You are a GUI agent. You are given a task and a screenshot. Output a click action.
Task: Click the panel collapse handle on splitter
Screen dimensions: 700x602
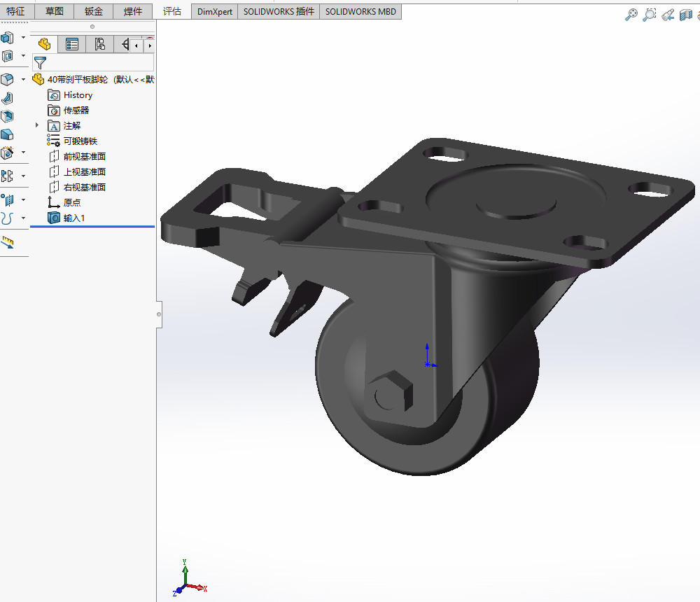pos(159,314)
